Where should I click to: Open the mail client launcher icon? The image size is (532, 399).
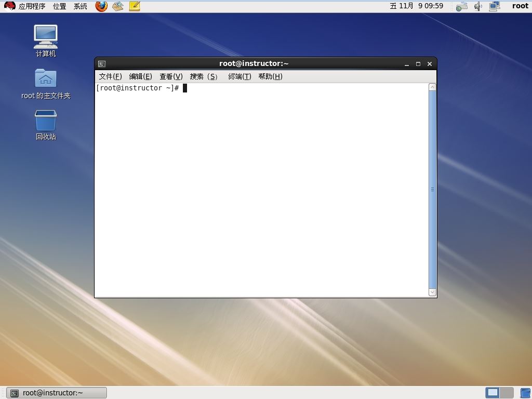(118, 6)
